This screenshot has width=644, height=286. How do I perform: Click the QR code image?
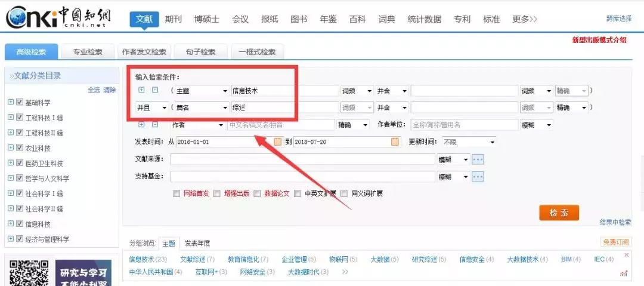click(29, 273)
